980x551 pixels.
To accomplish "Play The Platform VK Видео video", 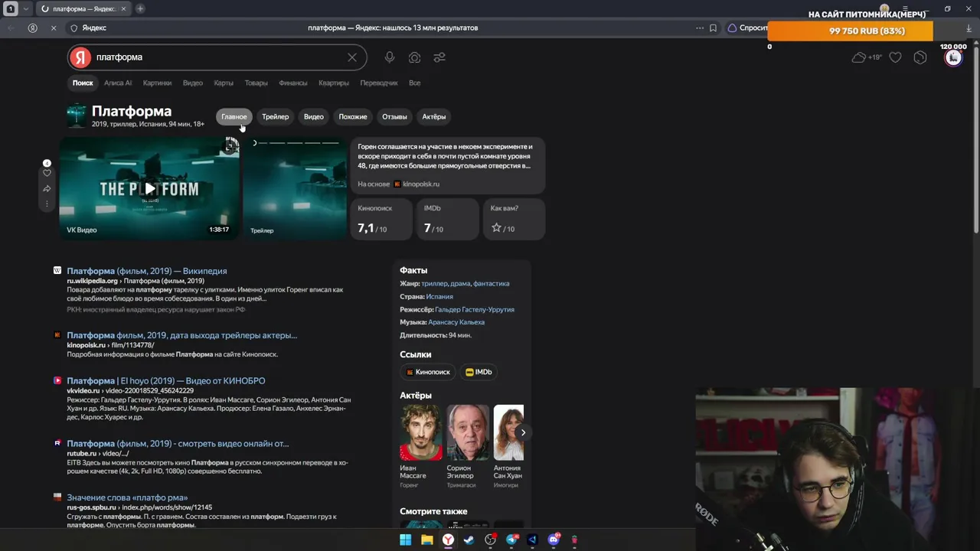I will [x=149, y=188].
